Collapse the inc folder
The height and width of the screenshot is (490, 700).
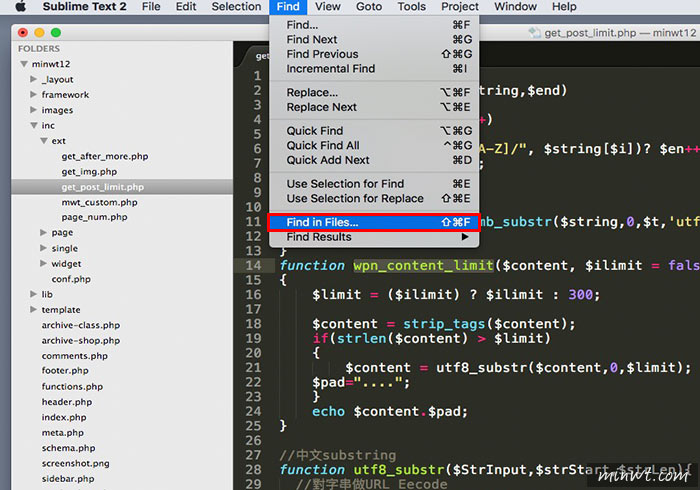coord(34,125)
